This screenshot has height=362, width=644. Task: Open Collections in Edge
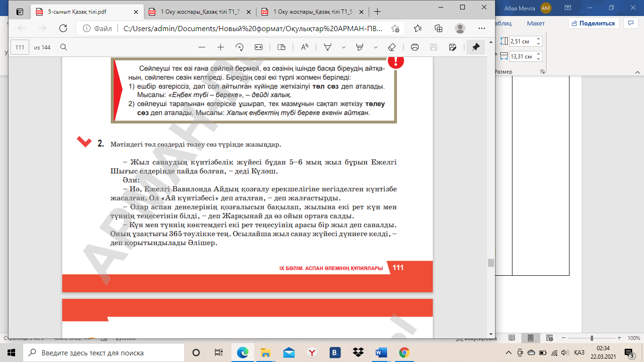click(x=438, y=28)
